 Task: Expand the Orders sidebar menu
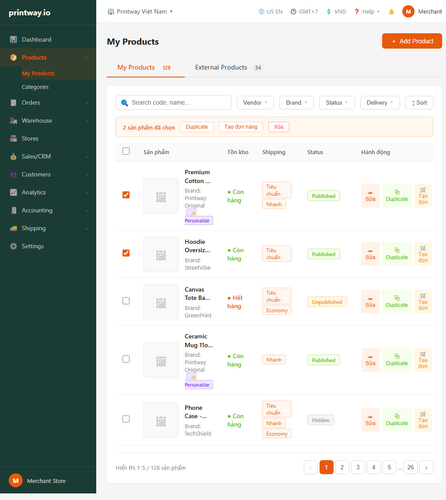[x=48, y=103]
